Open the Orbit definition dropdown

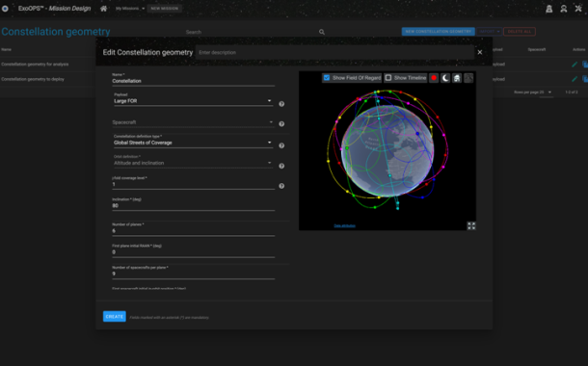pyautogui.click(x=193, y=163)
